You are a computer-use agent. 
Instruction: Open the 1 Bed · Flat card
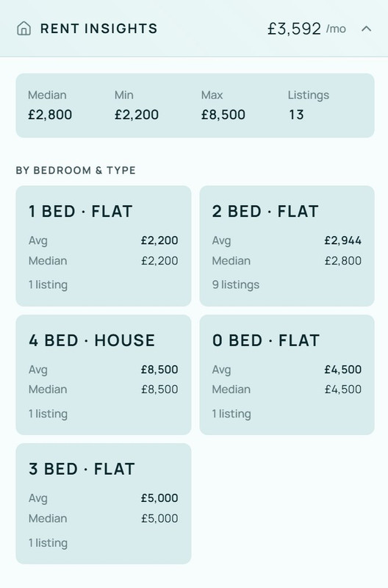click(104, 246)
